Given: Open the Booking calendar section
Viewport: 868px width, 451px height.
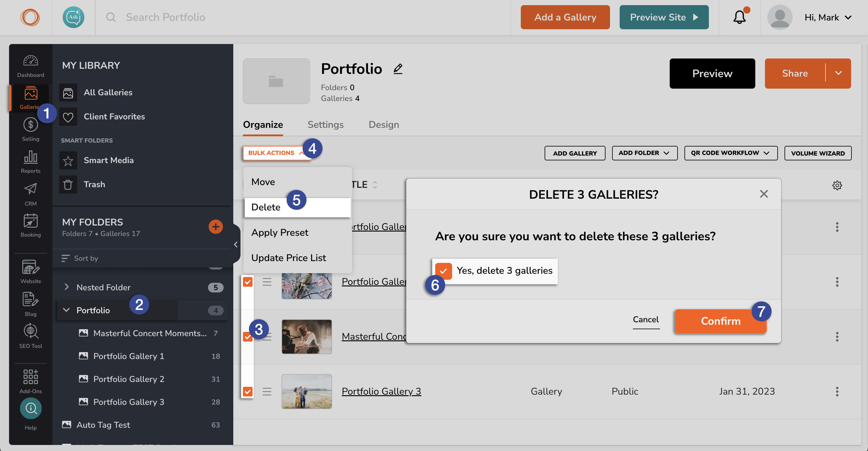Looking at the screenshot, I should tap(30, 226).
